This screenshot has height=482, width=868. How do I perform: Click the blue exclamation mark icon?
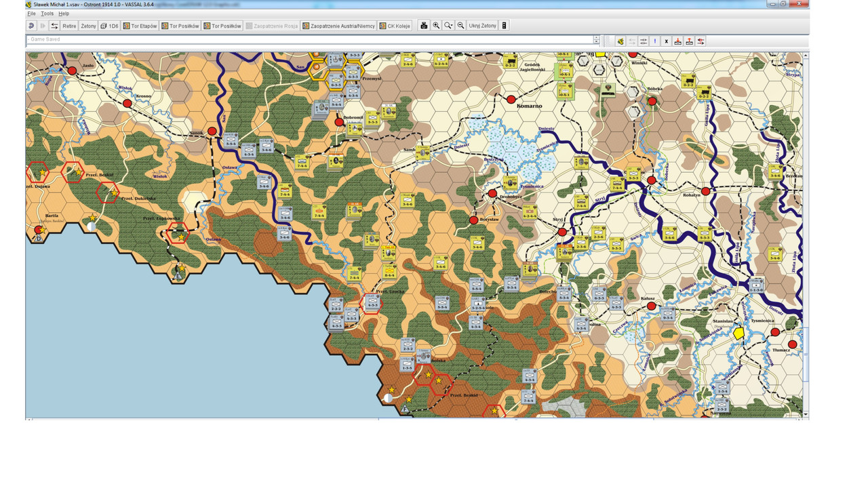click(655, 41)
